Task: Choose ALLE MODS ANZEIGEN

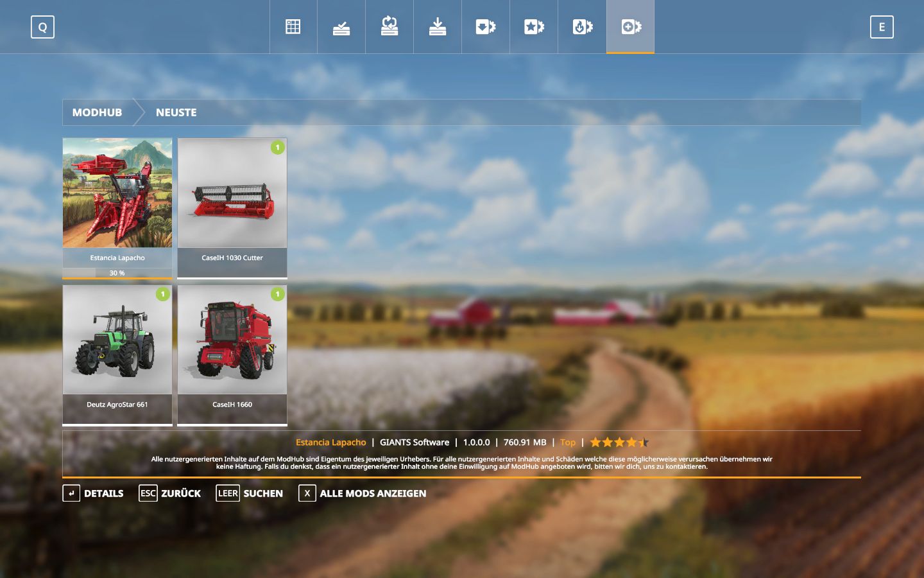Action: [x=373, y=493]
